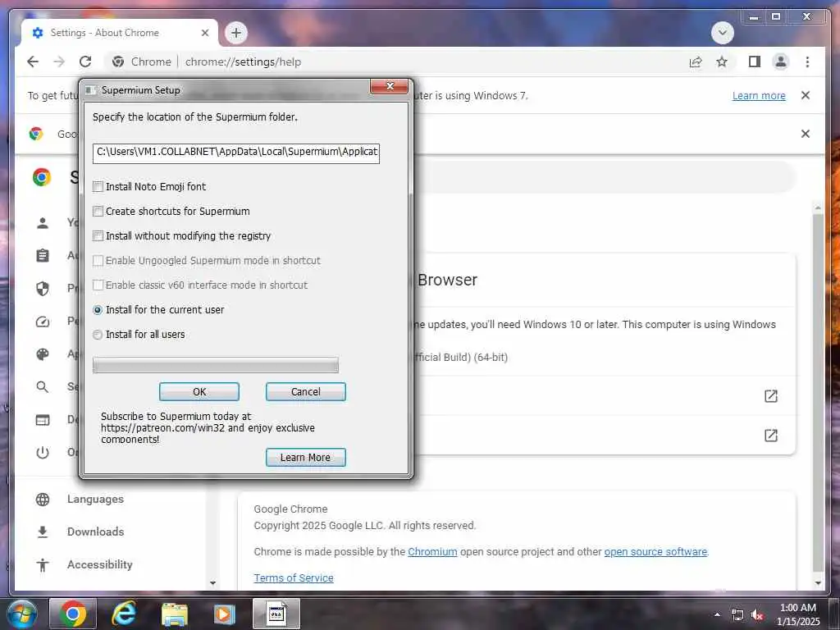Open Chrome side panel icon
Screen dimensions: 840x630
coord(755,62)
